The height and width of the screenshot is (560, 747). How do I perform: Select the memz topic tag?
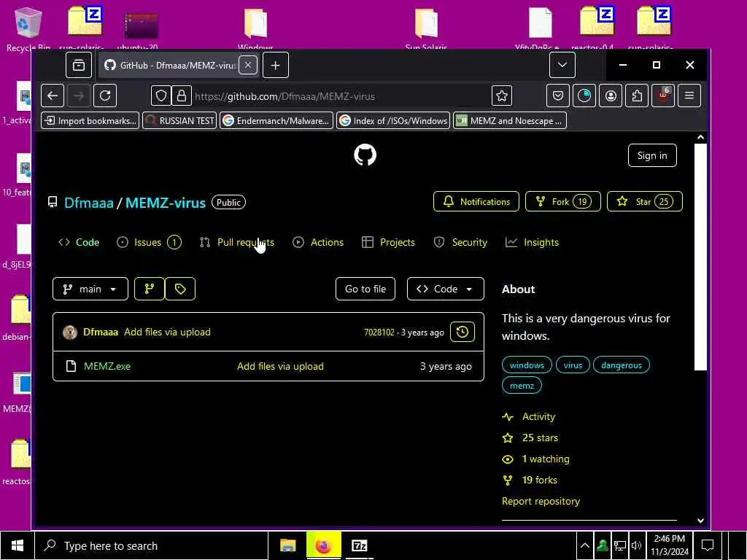click(522, 386)
